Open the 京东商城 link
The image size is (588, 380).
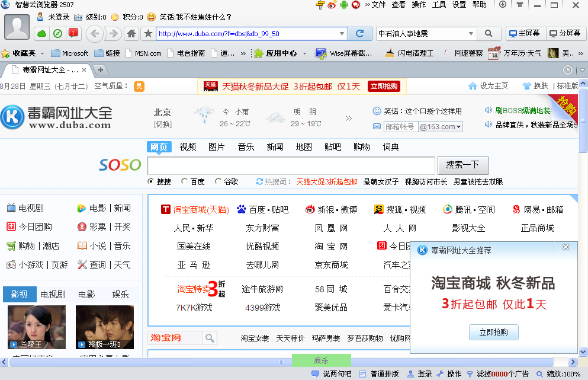pos(331,265)
